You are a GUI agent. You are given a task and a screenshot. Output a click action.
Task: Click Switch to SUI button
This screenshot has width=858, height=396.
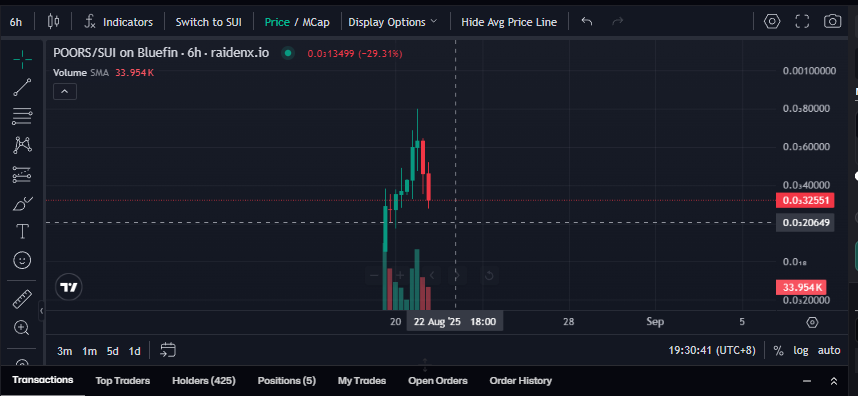tap(208, 22)
